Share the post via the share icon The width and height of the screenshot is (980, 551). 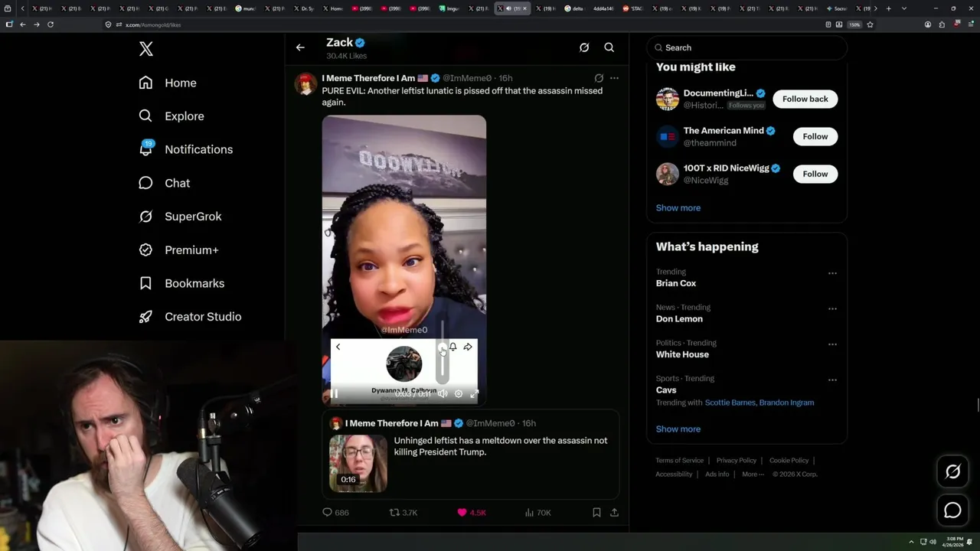(x=614, y=513)
